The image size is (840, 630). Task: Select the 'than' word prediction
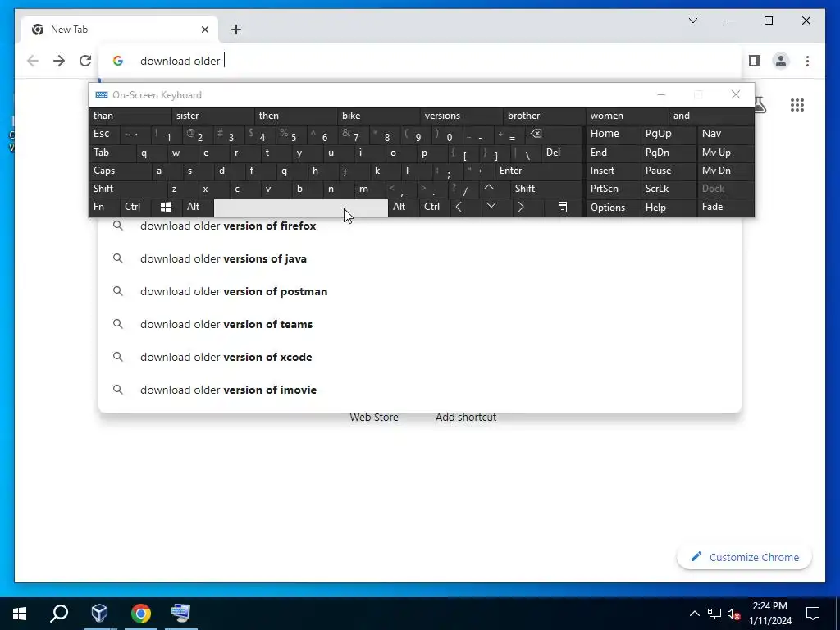(130, 116)
